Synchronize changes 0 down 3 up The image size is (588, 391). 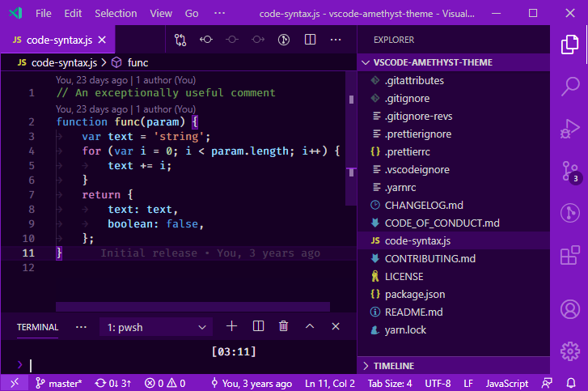[113, 383]
